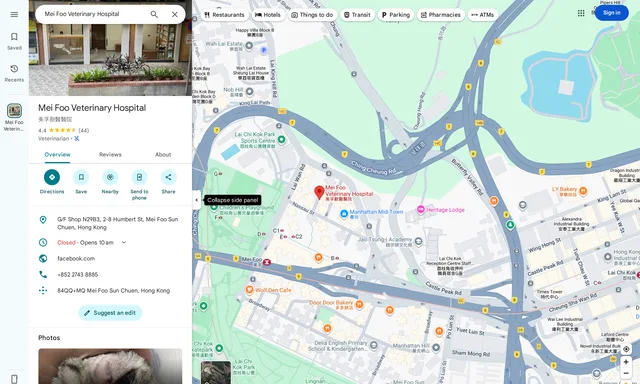The image size is (640, 384).
Task: Select Lai Chi Kok Park Sports Centre marker
Action: tap(281, 140)
